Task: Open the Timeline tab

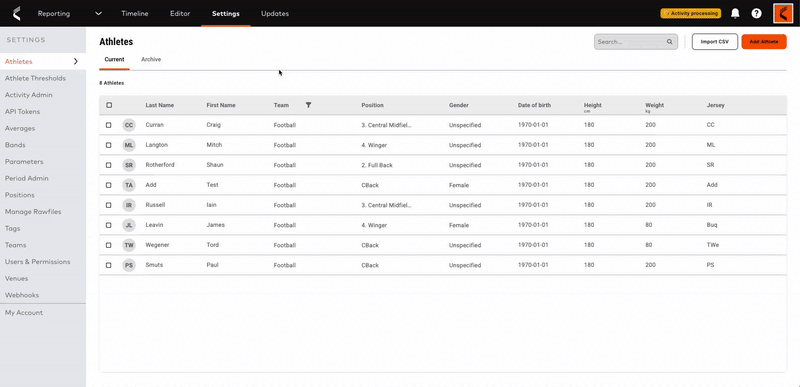Action: [135, 14]
